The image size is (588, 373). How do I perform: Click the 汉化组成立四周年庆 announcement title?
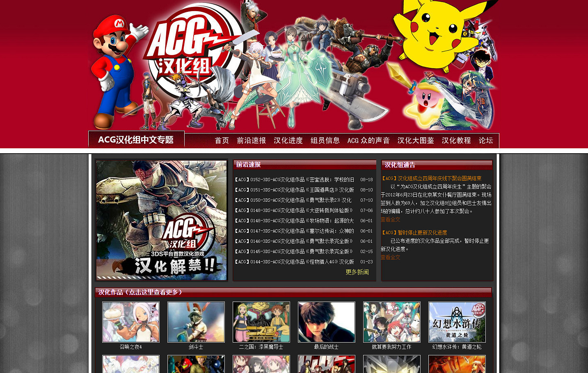(x=432, y=178)
